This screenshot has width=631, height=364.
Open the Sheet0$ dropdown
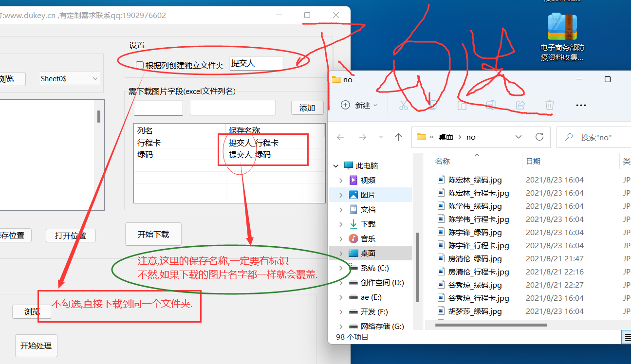[x=69, y=78]
